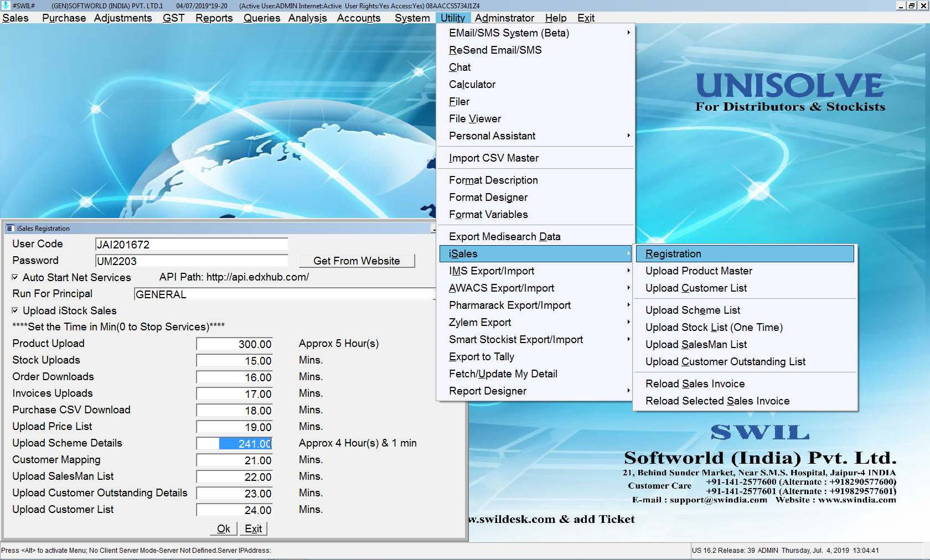930x560 pixels.
Task: Open Format Variables
Action: click(535, 214)
